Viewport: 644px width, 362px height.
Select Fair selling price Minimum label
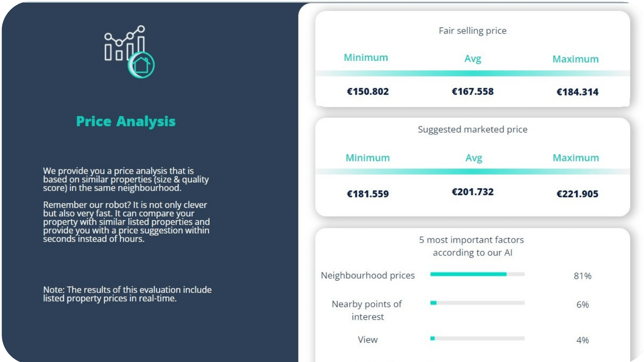366,58
